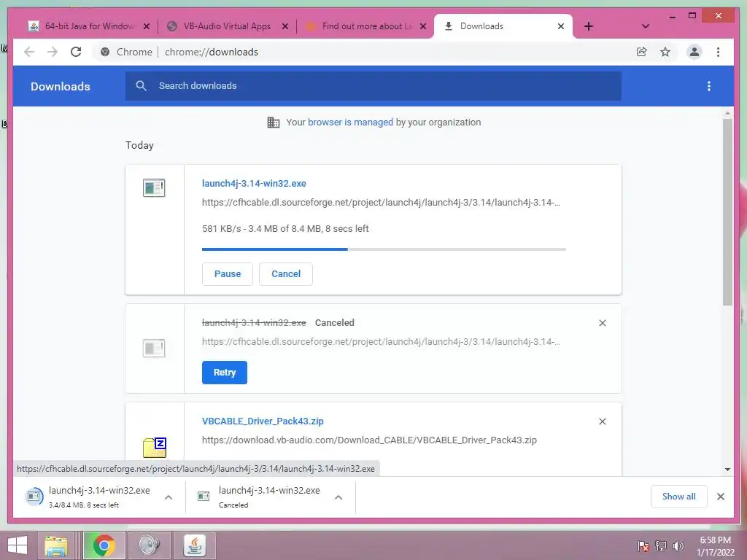Click the vb-audio.com download URL
The image size is (747, 560).
[x=369, y=440]
